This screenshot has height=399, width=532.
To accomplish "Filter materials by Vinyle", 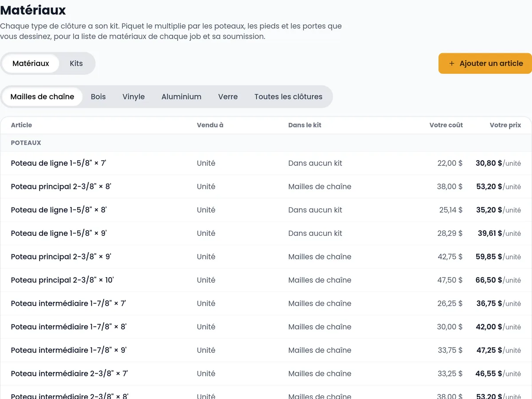I will [134, 97].
